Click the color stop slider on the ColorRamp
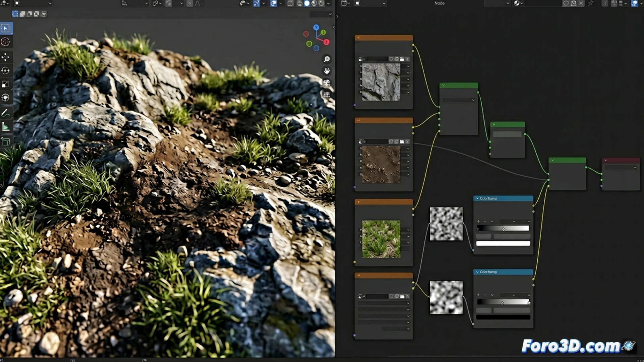 tap(503, 229)
